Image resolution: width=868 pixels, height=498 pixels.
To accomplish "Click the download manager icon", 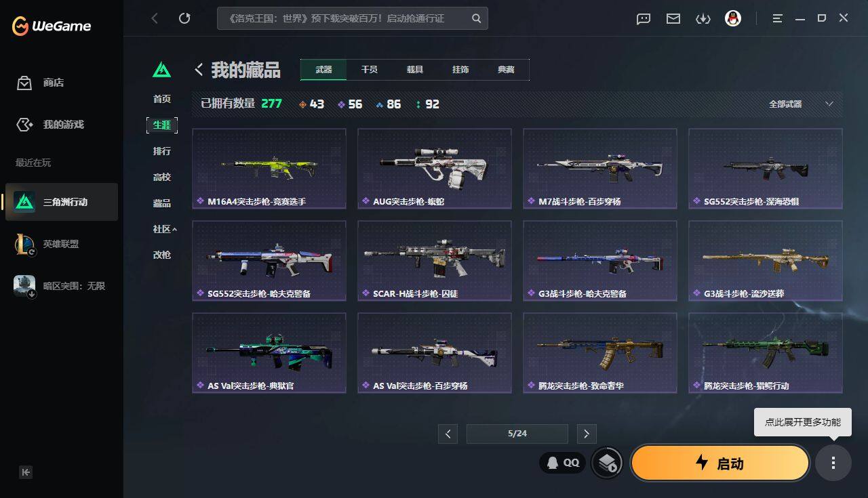I will tap(703, 18).
